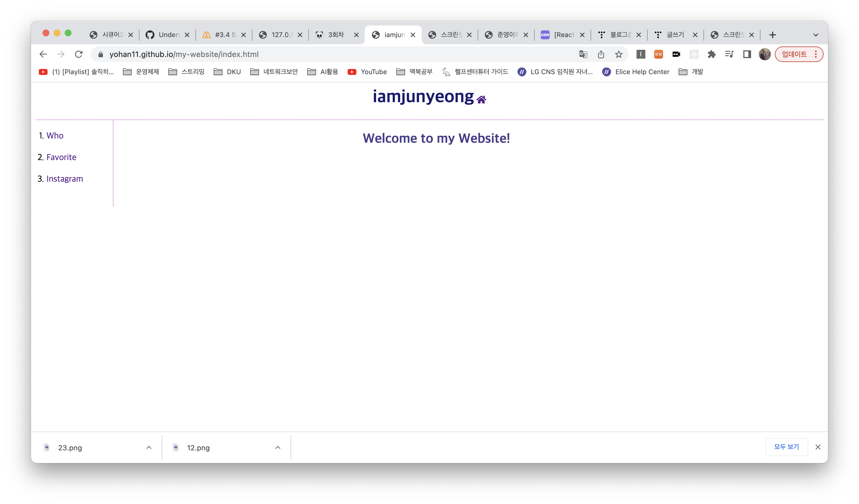The image size is (859, 504).
Task: Open the Instagram link in sidebar
Action: pos(65,179)
